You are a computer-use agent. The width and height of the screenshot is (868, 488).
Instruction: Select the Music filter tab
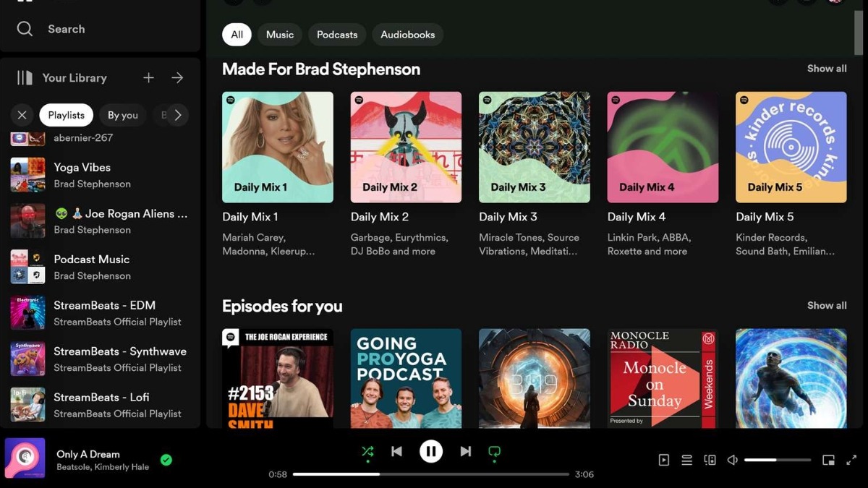point(280,35)
